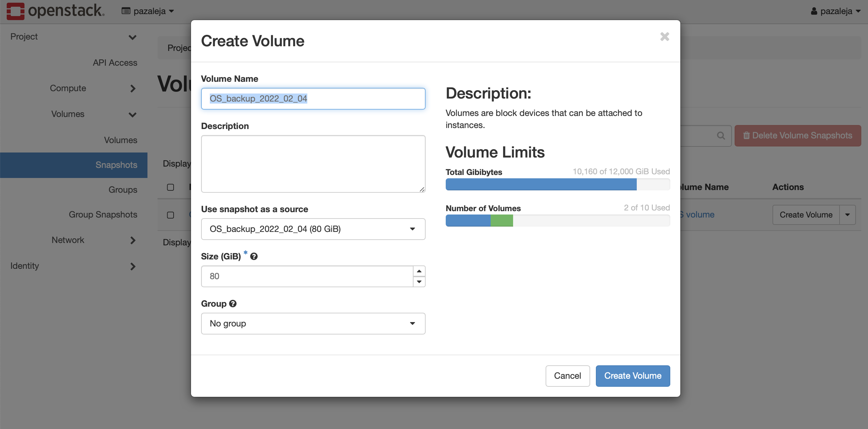This screenshot has height=429, width=868.
Task: Click the search magnifier icon
Action: (x=721, y=135)
